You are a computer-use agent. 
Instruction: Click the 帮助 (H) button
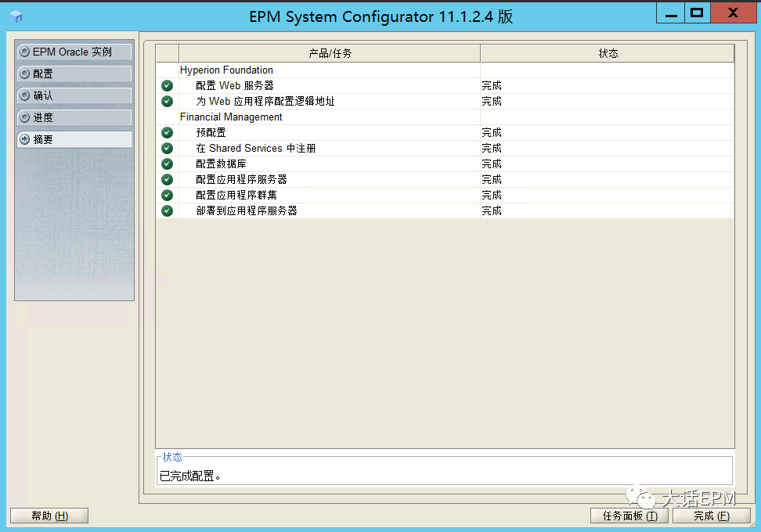pyautogui.click(x=49, y=516)
